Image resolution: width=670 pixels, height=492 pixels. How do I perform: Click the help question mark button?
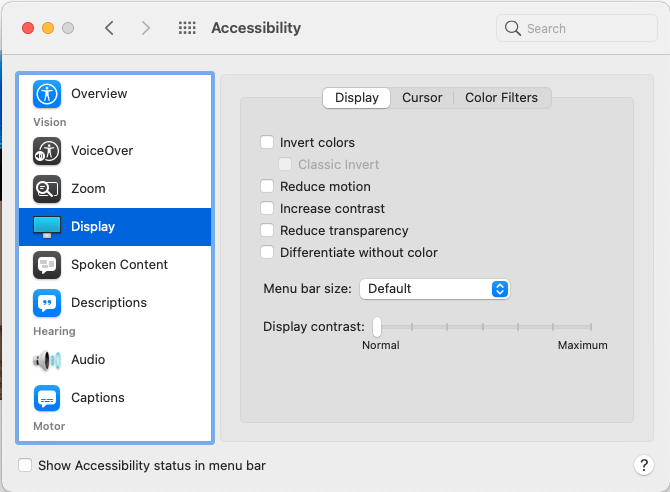coord(643,465)
